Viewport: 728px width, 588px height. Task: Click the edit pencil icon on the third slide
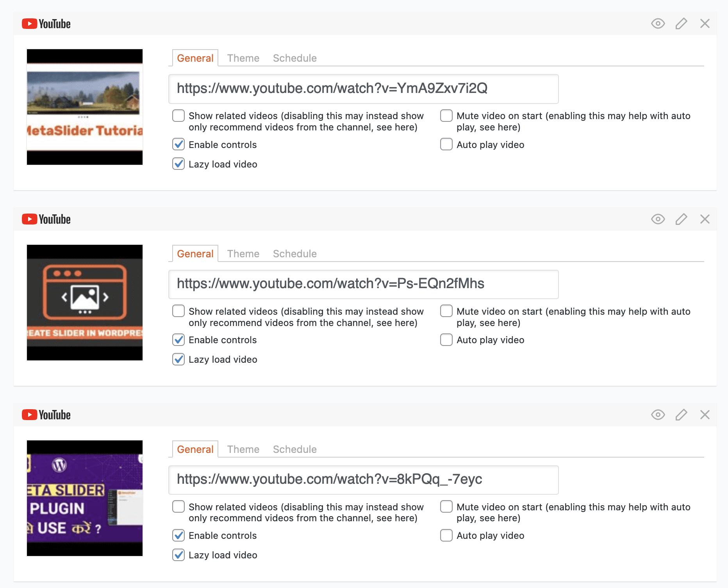(681, 415)
